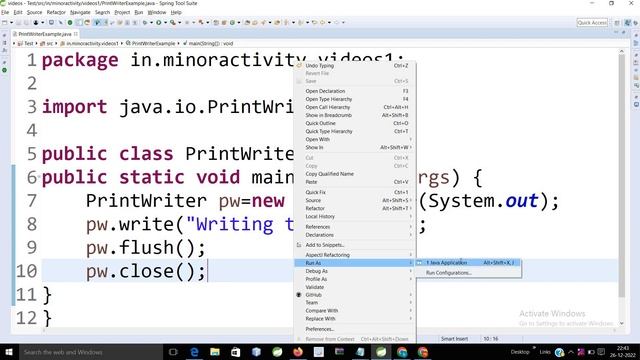Image resolution: width=640 pixels, height=360 pixels.
Task: Click the Open Perspective icon beside Quick Access
Action: pyautogui.click(x=617, y=22)
